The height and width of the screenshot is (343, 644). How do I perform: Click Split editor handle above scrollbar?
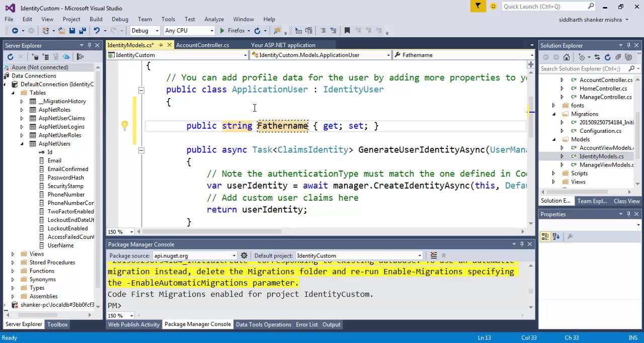(530, 64)
